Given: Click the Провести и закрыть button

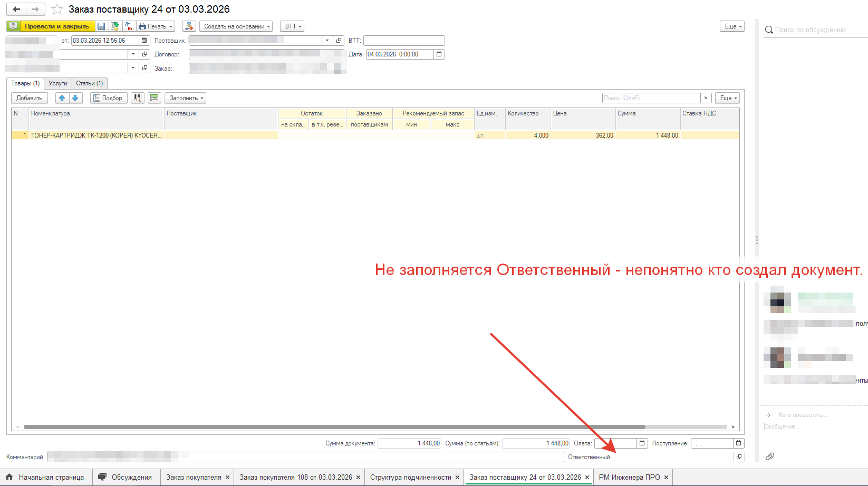Looking at the screenshot, I should [57, 26].
